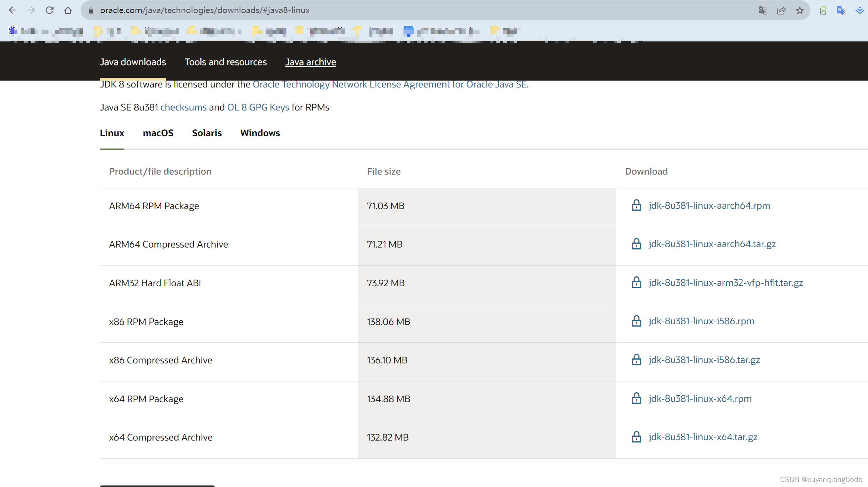Click the 132.82 MB file size cell
This screenshot has height=487, width=868.
[486, 439]
